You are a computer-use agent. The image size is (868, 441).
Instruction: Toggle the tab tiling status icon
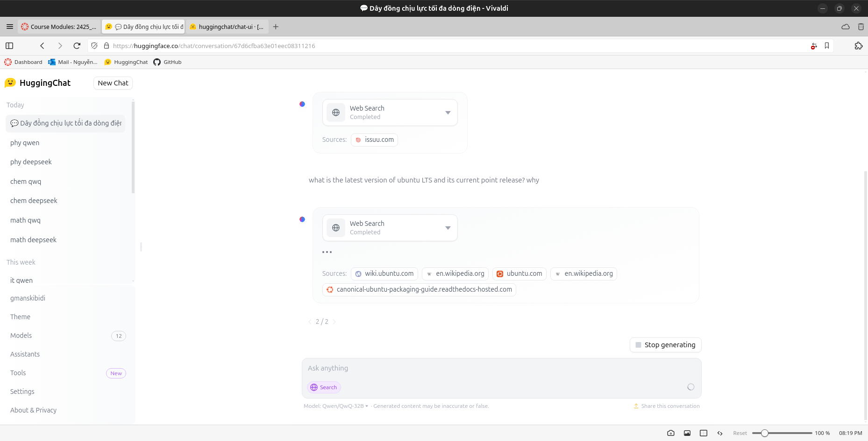point(704,433)
